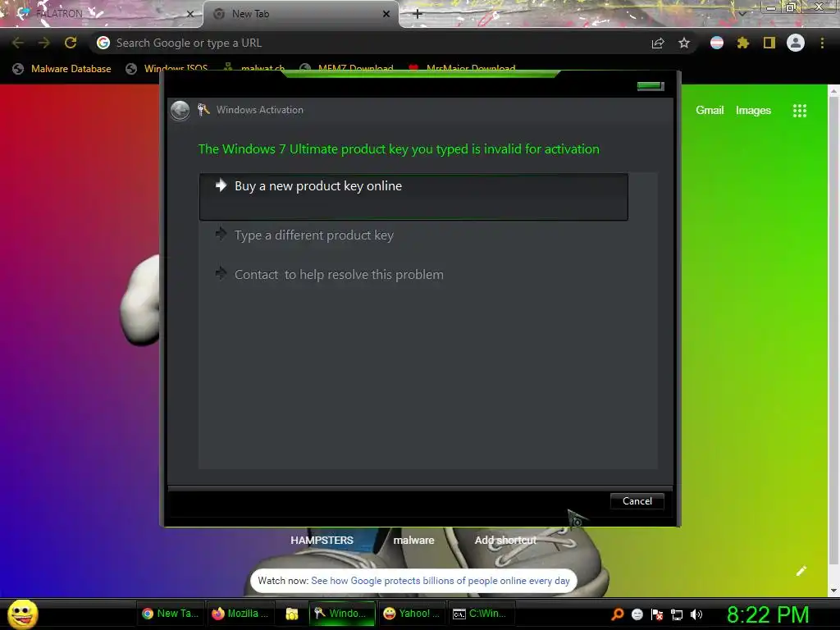
Task: Cancel the Windows Activation dialog
Action: click(637, 501)
